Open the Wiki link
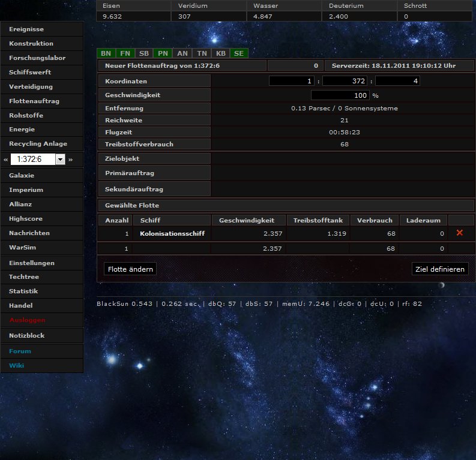 [42, 366]
